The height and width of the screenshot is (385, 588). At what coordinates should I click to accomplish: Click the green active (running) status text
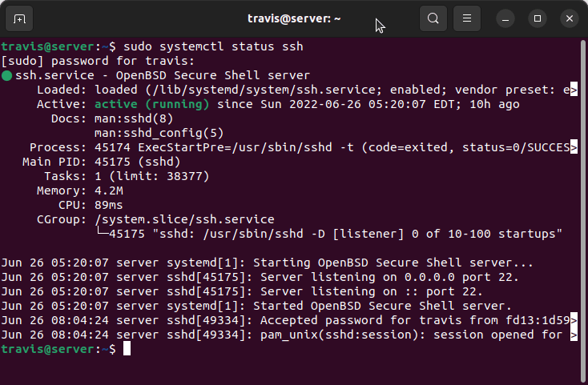coord(151,104)
